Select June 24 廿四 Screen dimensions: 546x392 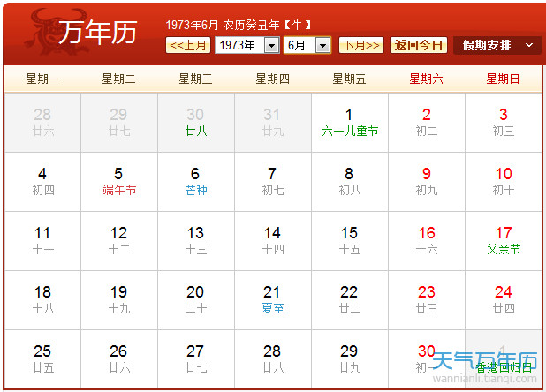click(x=504, y=300)
